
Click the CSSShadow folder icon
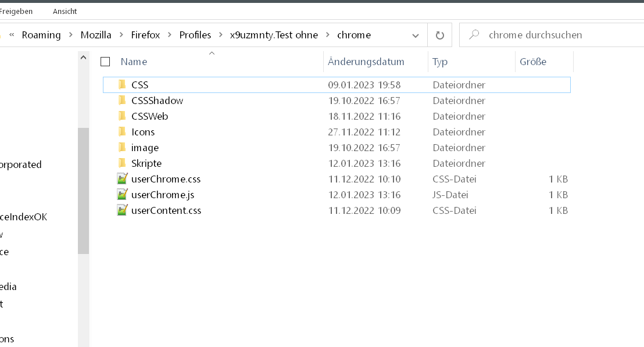click(x=122, y=101)
